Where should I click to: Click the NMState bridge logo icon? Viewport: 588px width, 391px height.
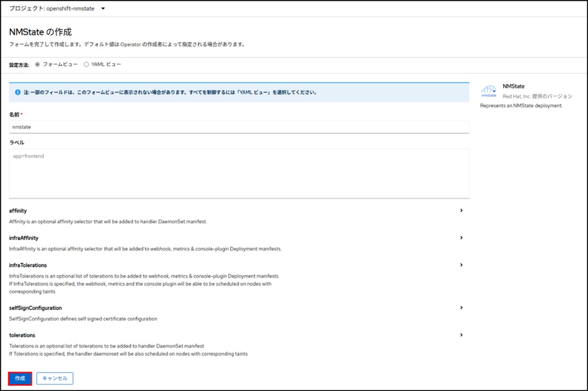coord(489,91)
